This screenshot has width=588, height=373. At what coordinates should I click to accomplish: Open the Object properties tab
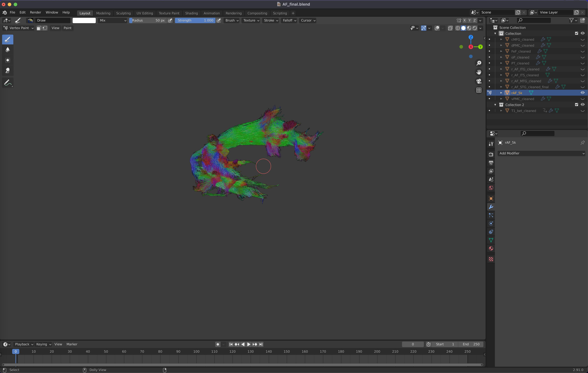click(491, 199)
